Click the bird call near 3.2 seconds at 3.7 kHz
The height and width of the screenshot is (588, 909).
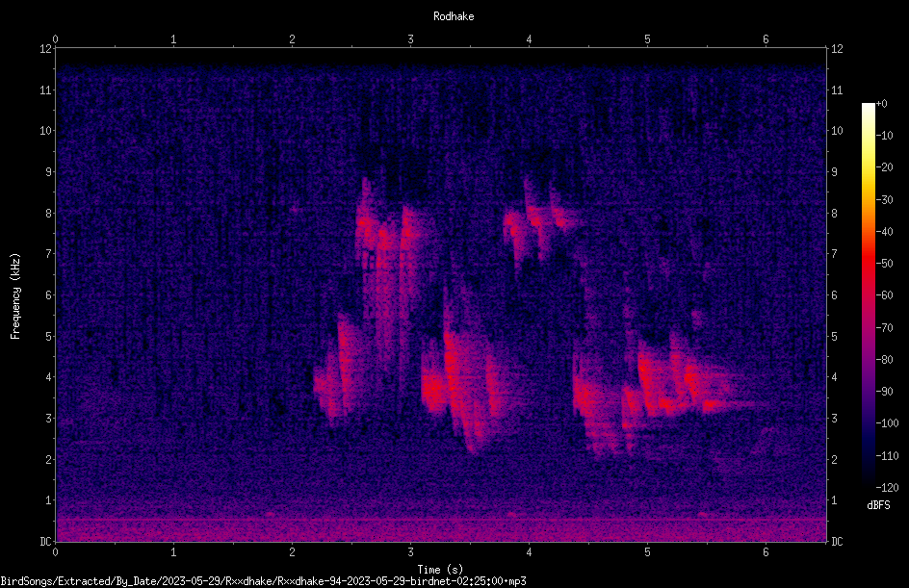coord(433,388)
